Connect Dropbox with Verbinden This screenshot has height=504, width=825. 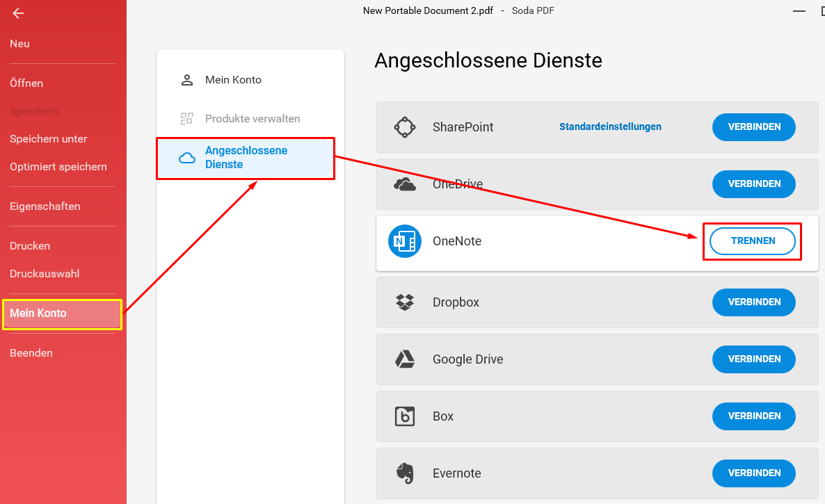tap(754, 302)
